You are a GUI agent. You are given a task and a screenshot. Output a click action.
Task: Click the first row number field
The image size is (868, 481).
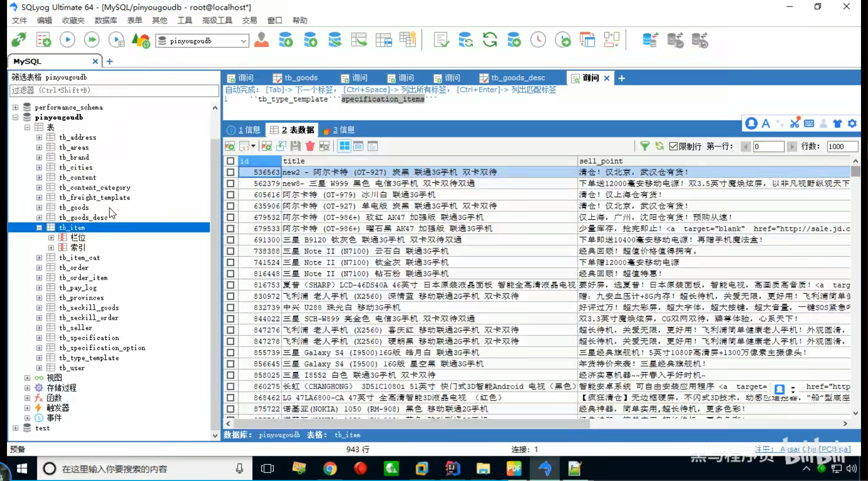coord(769,146)
